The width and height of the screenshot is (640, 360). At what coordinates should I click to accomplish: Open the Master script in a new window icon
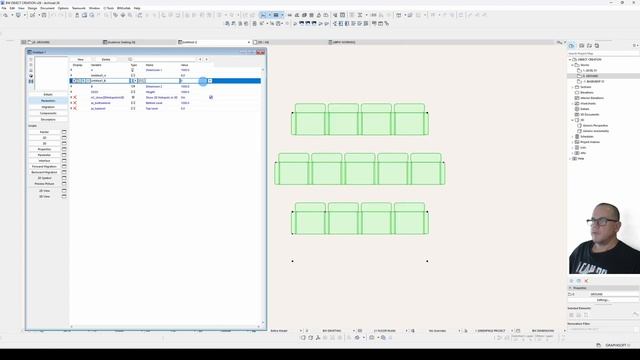[64, 132]
